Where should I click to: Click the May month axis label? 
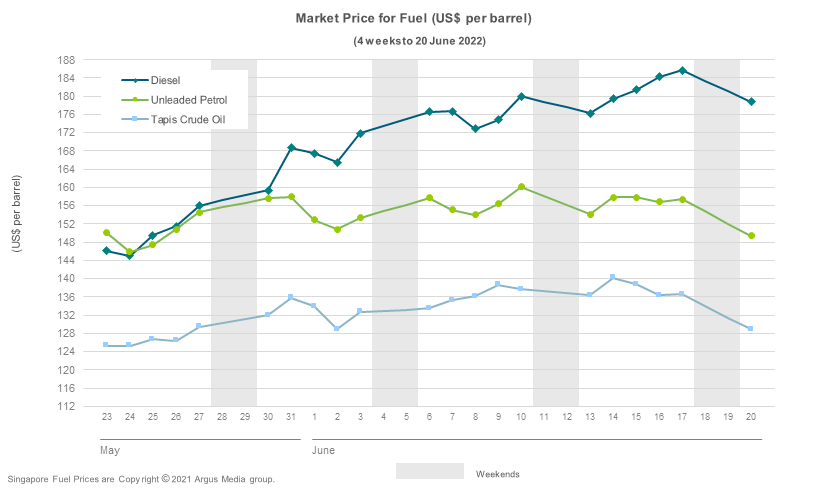click(109, 451)
